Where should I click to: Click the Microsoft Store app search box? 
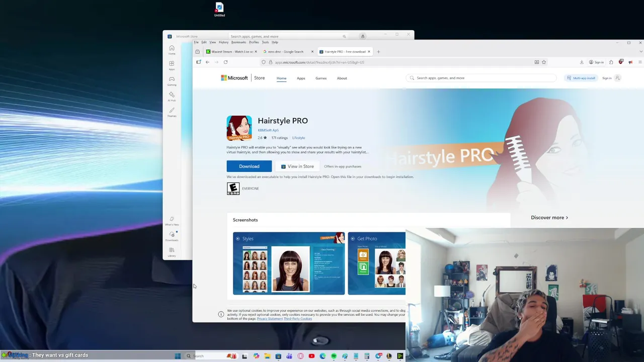click(288, 36)
